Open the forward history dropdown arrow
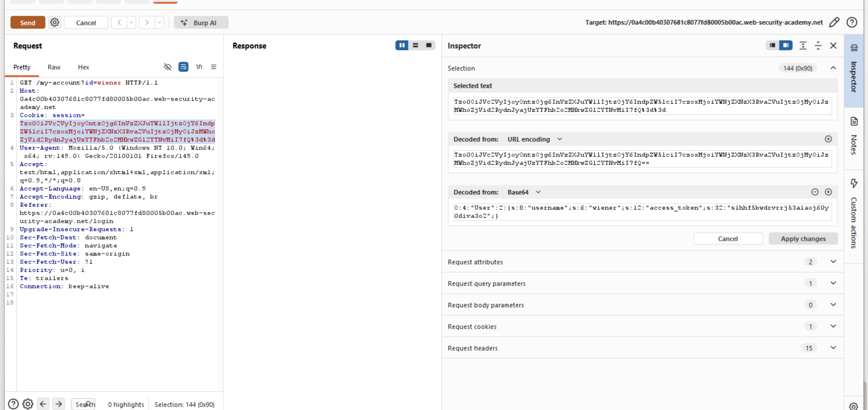 159,22
